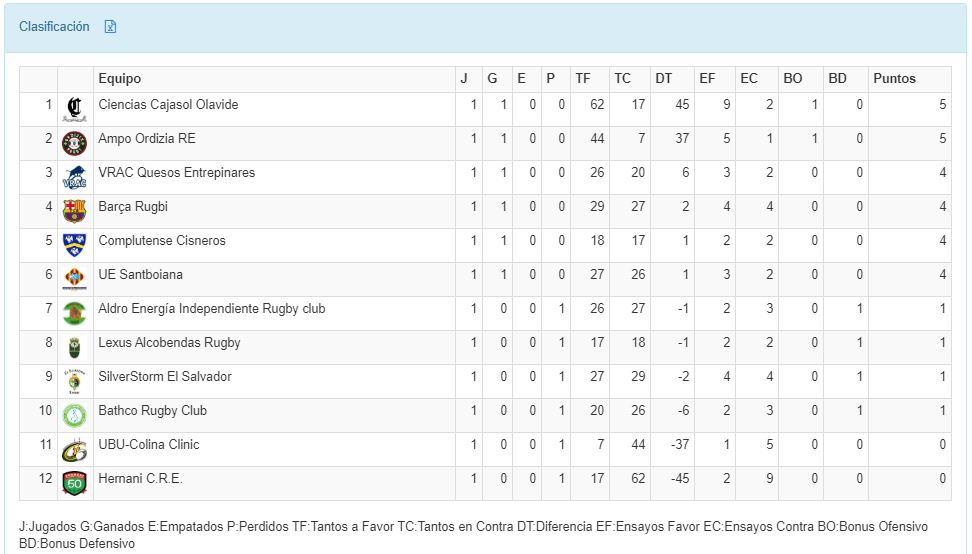Click the DT difference column header
Screen dimensions: 972x554
pyautogui.click(x=664, y=79)
